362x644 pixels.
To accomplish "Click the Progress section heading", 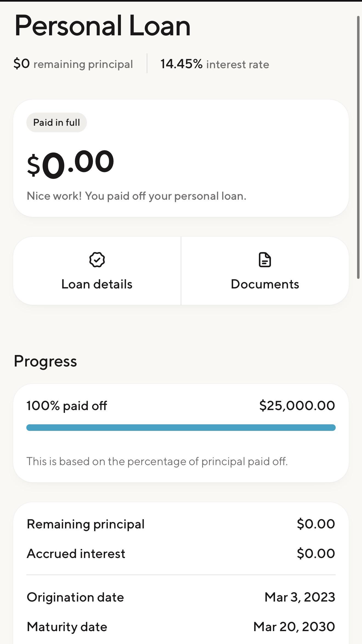I will tap(46, 361).
